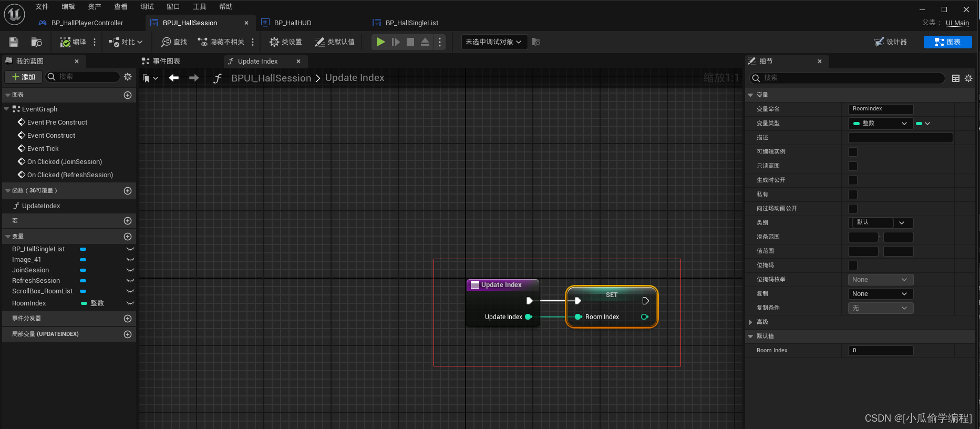Viewport: 980px width, 429px height.
Task: Open play options three-dot menu
Action: [x=440, y=42]
